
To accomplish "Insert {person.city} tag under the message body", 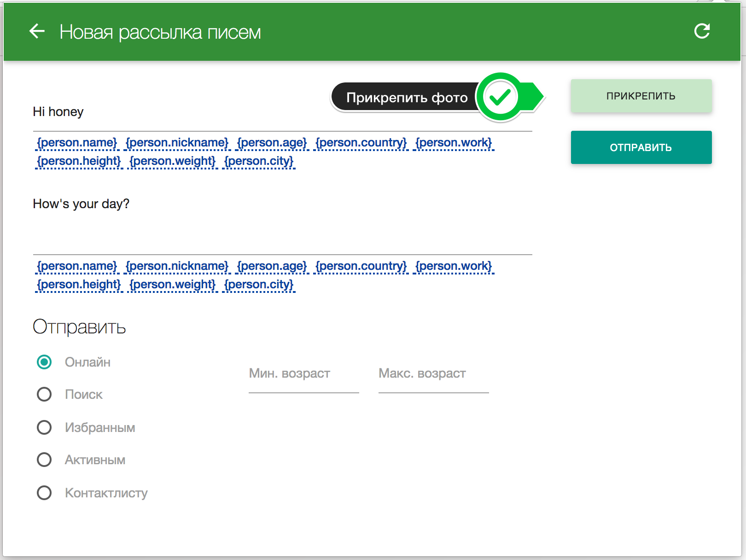I will (258, 285).
